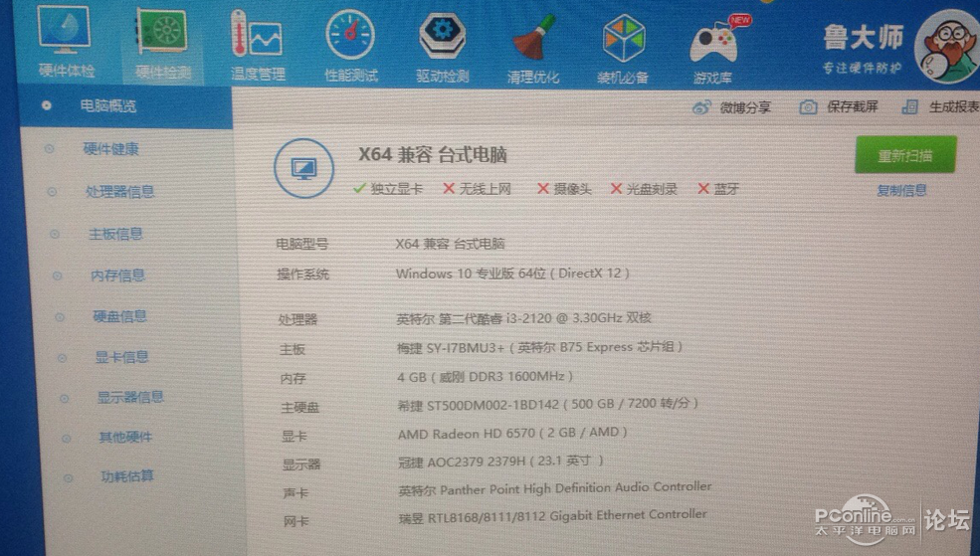Click the 蓝牙 status indicator
980x556 pixels.
point(718,189)
